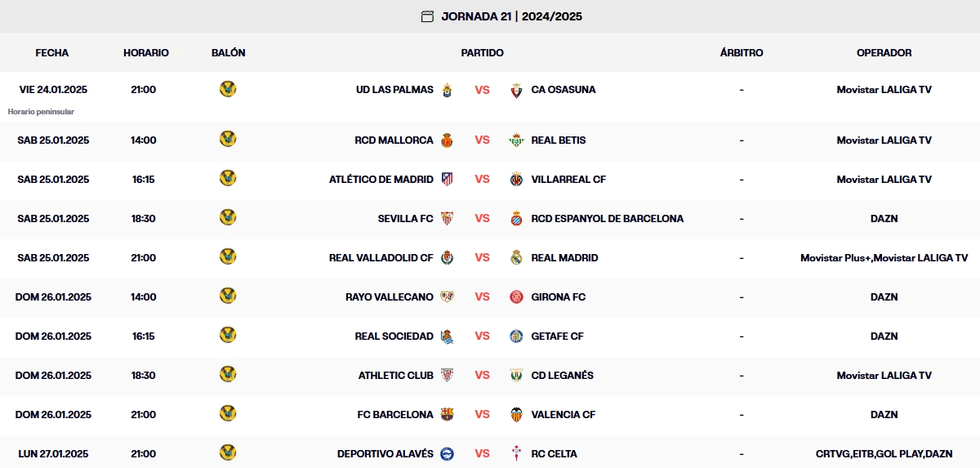This screenshot has height=468, width=980.
Task: Click the Valencia CF club crest
Action: pos(516,415)
